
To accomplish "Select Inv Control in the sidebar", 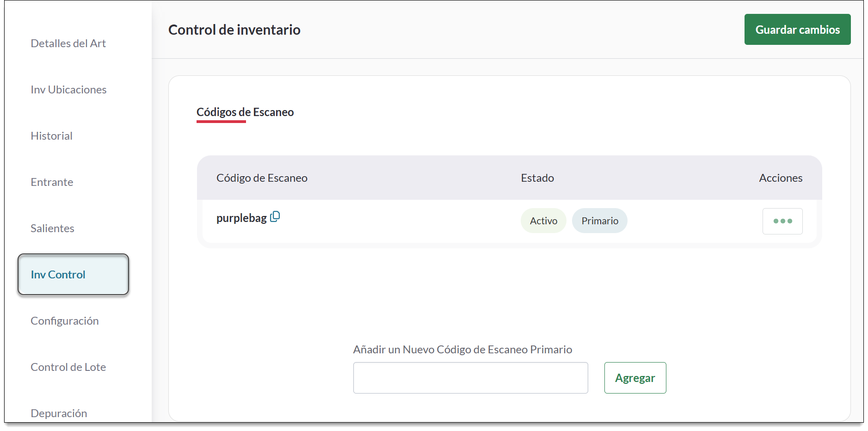I will tap(57, 274).
